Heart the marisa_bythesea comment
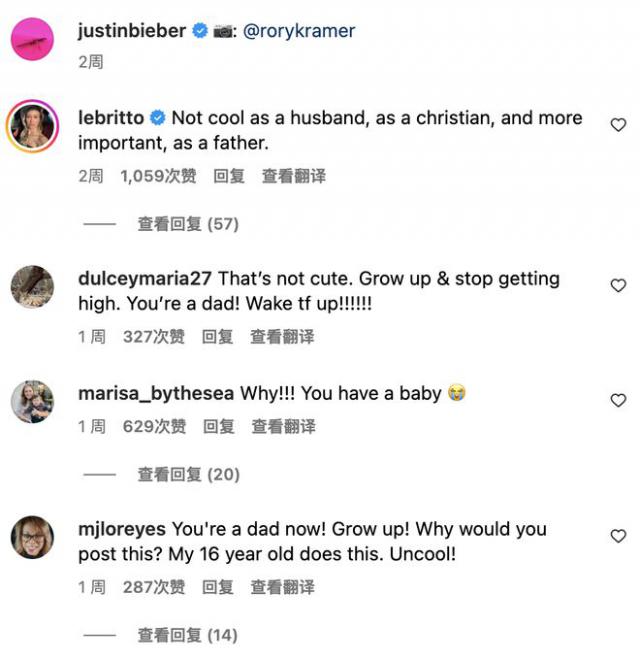Viewport: 640px width, 659px height. [618, 400]
